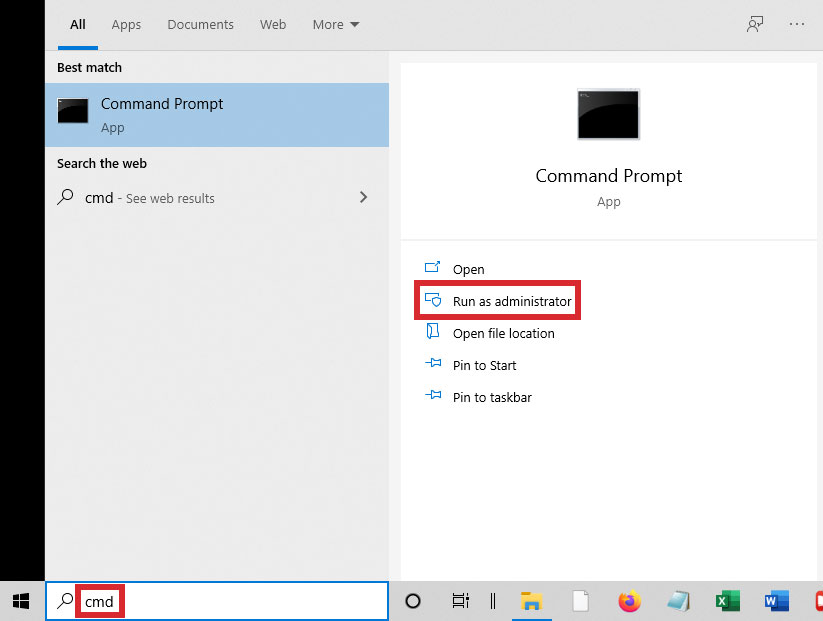The image size is (823, 621).
Task: Open cmd web results entry
Action: [217, 198]
